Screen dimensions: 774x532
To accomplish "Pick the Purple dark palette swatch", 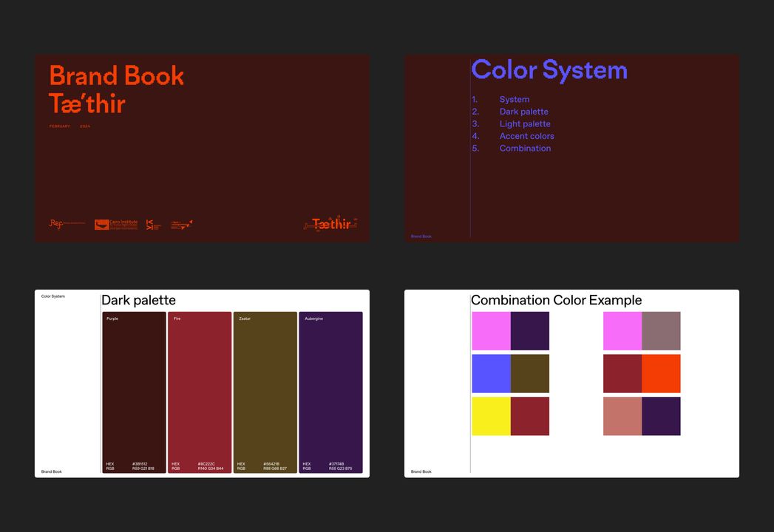I will (134, 392).
